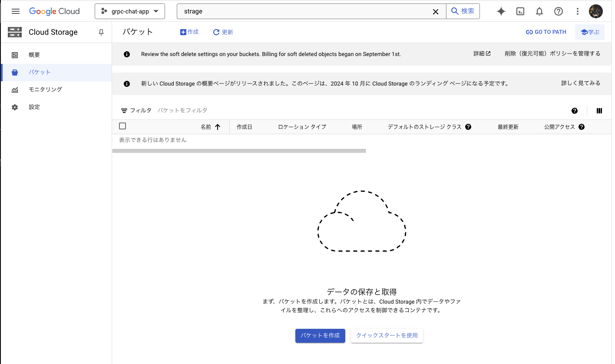The width and height of the screenshot is (615, 364).
Task: Click the Cloud Storage product icon in sidebar
Action: coord(15,32)
